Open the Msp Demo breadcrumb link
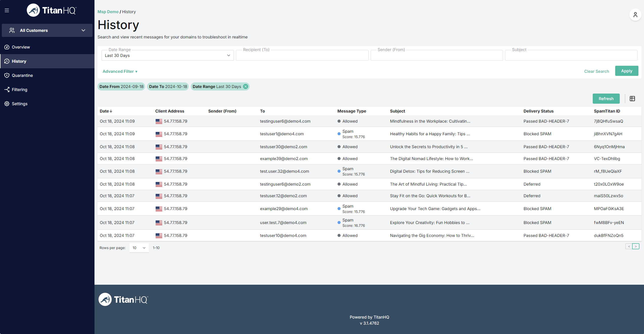 [108, 12]
